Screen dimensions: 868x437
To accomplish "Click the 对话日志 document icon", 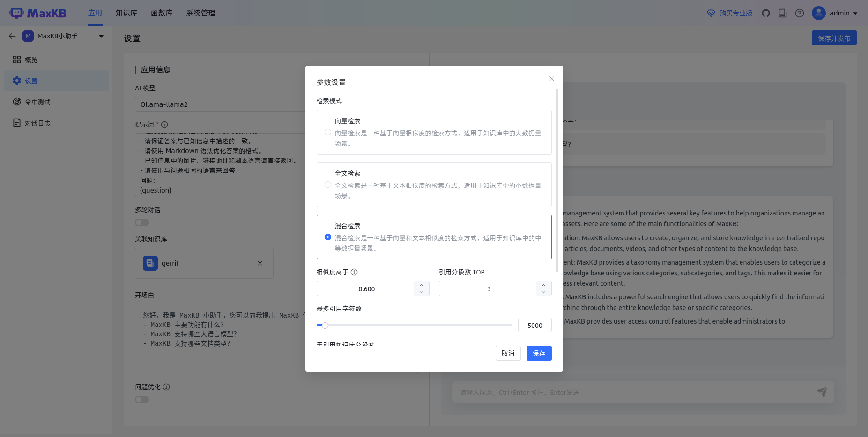I will point(17,123).
